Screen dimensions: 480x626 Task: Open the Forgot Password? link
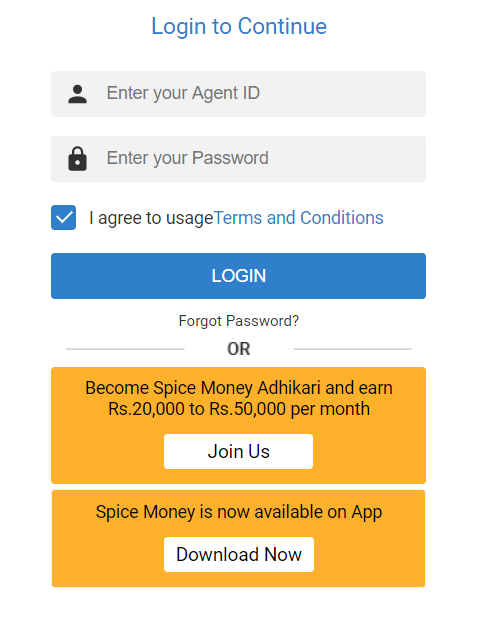[239, 321]
